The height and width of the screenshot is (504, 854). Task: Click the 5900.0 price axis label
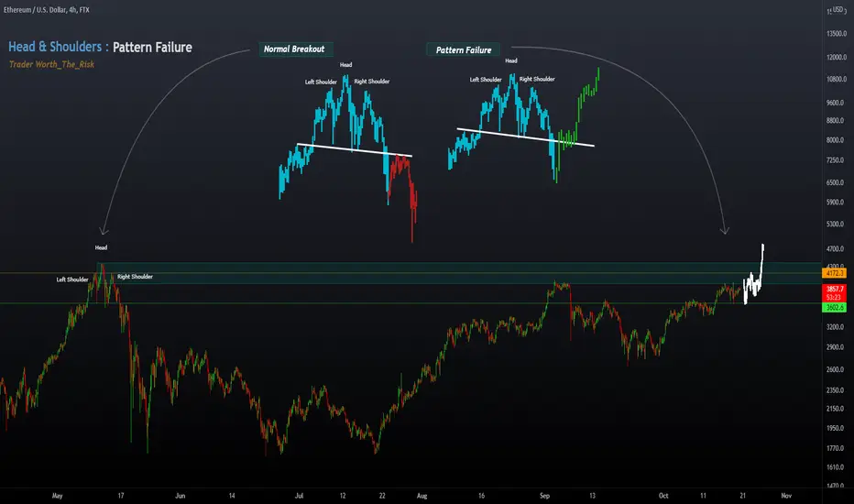pyautogui.click(x=837, y=203)
